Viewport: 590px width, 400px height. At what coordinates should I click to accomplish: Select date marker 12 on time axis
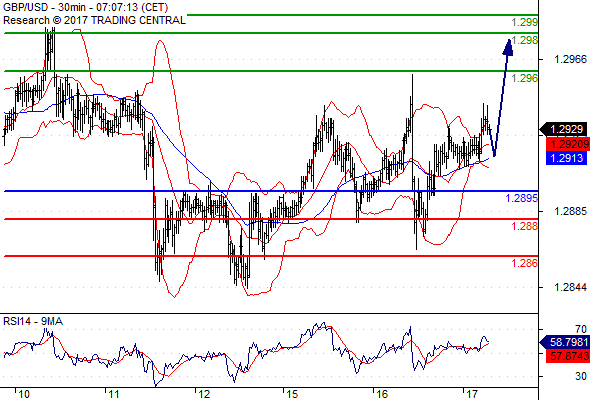(204, 394)
